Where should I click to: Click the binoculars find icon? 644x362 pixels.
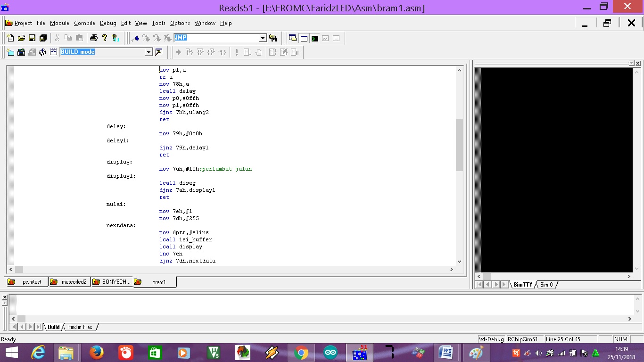(273, 38)
